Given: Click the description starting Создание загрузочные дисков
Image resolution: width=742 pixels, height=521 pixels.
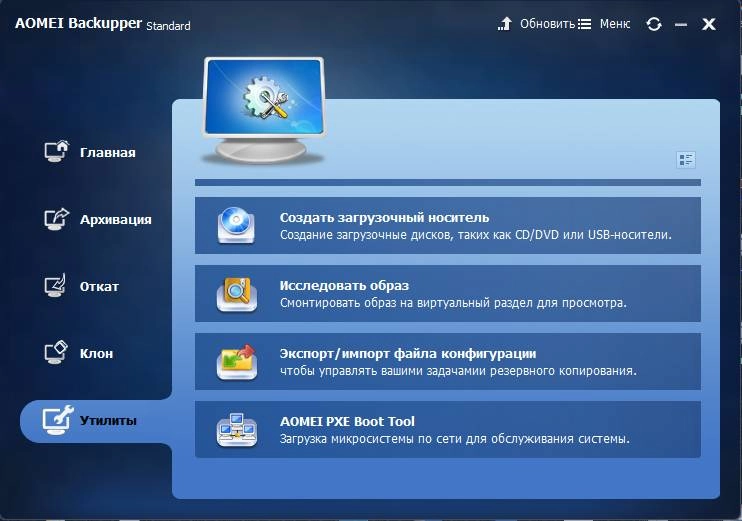Looking at the screenshot, I should [x=476, y=235].
